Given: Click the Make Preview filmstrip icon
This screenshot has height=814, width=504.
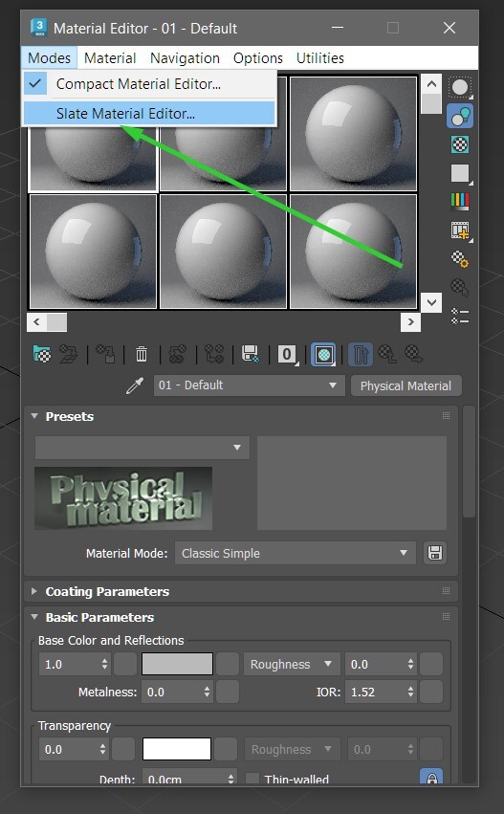Looking at the screenshot, I should (x=460, y=230).
